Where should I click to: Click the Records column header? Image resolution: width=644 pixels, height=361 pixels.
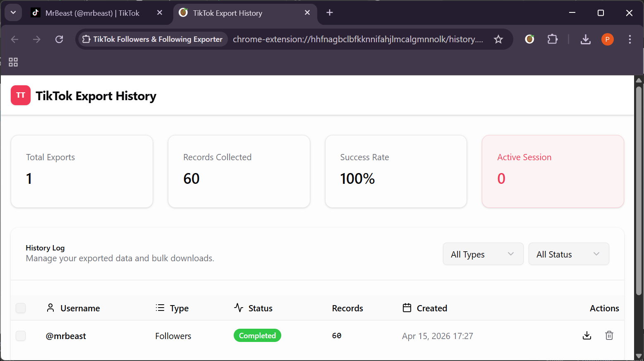pos(347,308)
